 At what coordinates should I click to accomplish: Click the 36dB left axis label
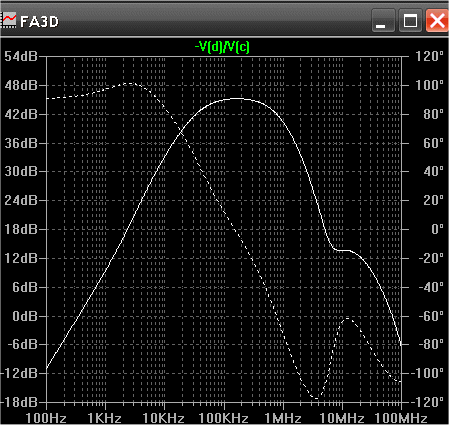point(21,143)
